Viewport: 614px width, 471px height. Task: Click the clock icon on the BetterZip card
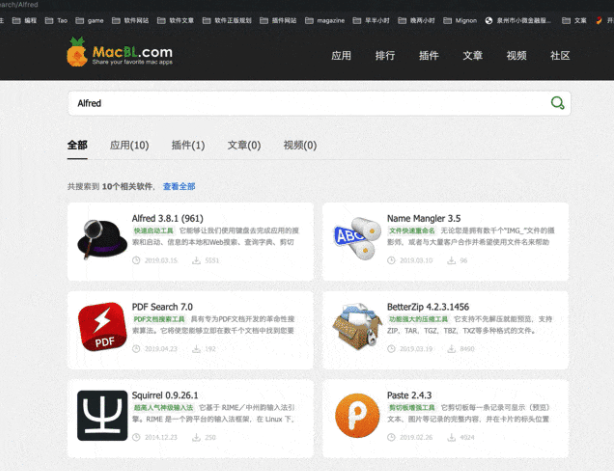(x=391, y=349)
